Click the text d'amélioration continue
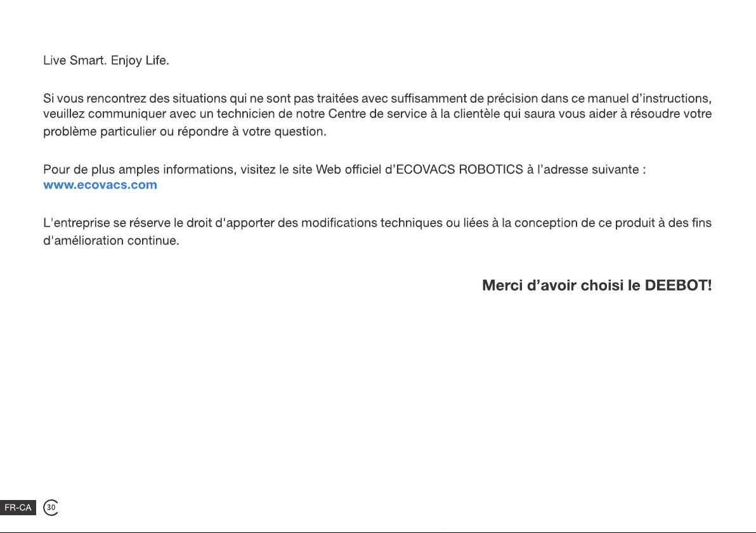756x533 pixels. tap(111, 240)
